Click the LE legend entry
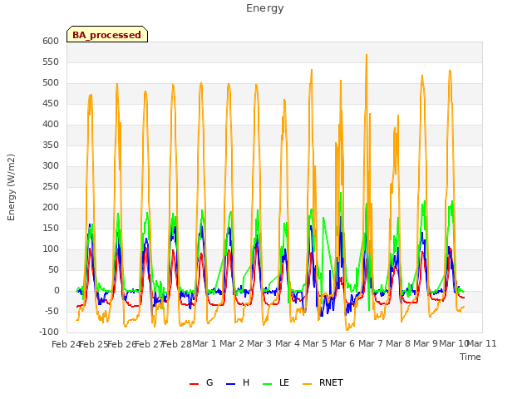The height and width of the screenshot is (399, 532). tap(276, 382)
